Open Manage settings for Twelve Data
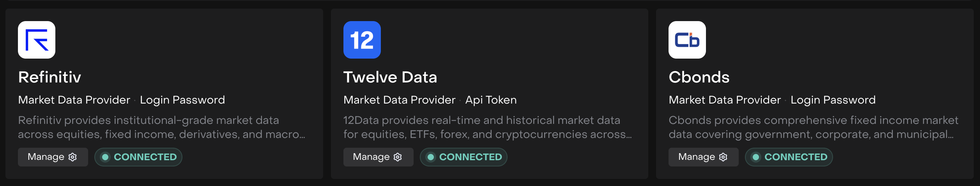The width and height of the screenshot is (980, 186). click(378, 157)
